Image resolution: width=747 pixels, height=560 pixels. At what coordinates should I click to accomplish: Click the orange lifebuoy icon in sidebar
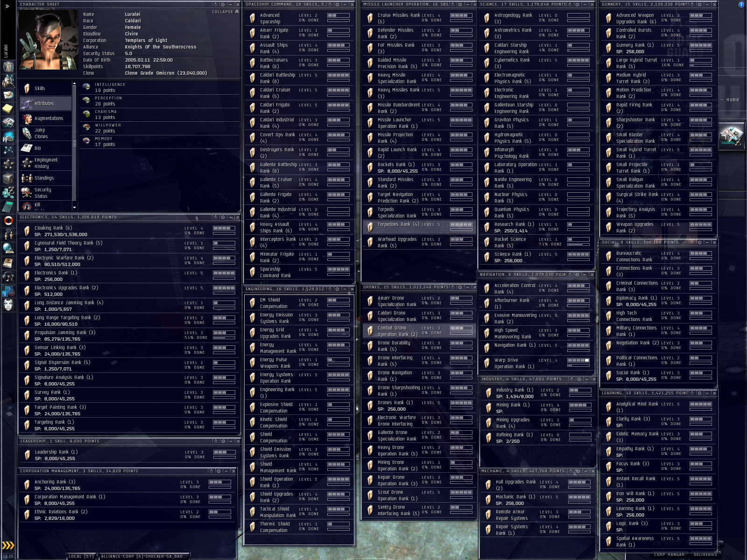8,220
